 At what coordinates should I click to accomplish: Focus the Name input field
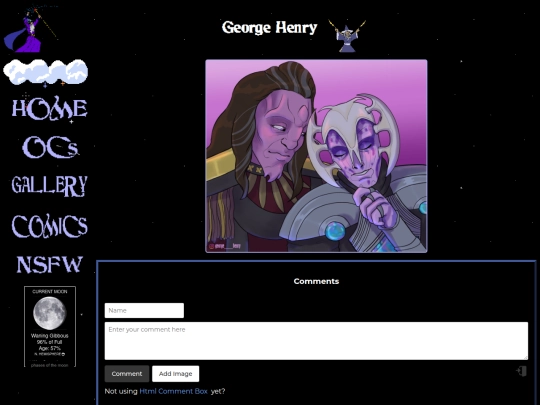[x=144, y=310]
